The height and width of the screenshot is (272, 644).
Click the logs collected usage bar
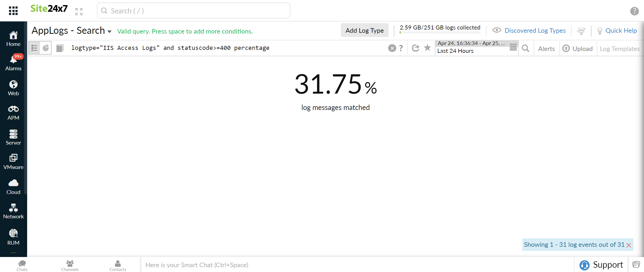pyautogui.click(x=440, y=32)
